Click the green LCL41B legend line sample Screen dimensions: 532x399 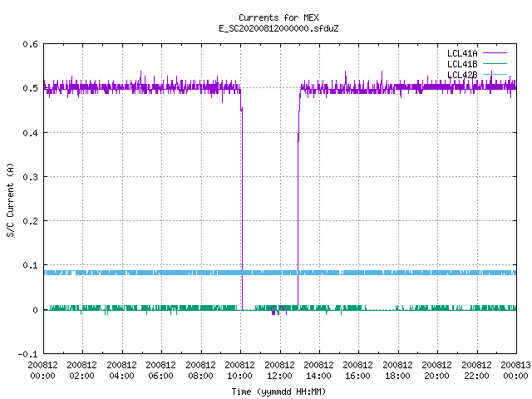pos(495,63)
